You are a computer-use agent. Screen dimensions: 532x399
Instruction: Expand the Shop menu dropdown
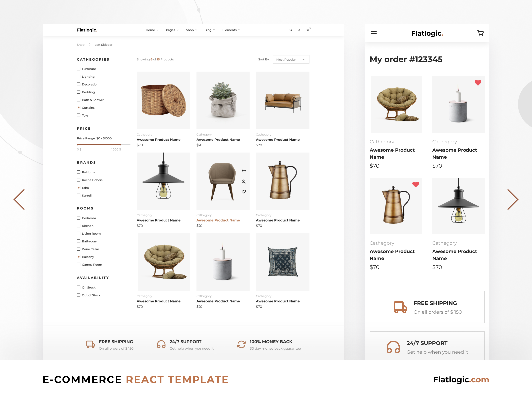tap(191, 30)
